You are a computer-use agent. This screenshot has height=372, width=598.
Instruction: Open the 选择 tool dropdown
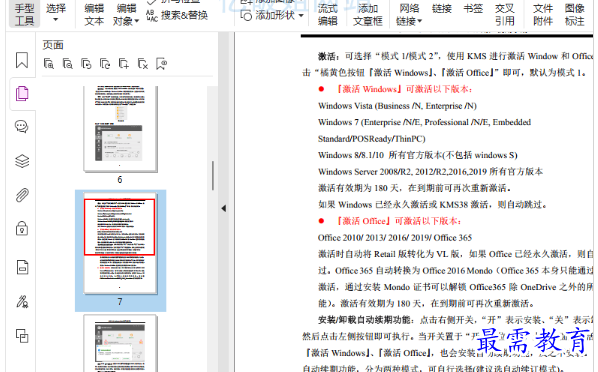[56, 13]
